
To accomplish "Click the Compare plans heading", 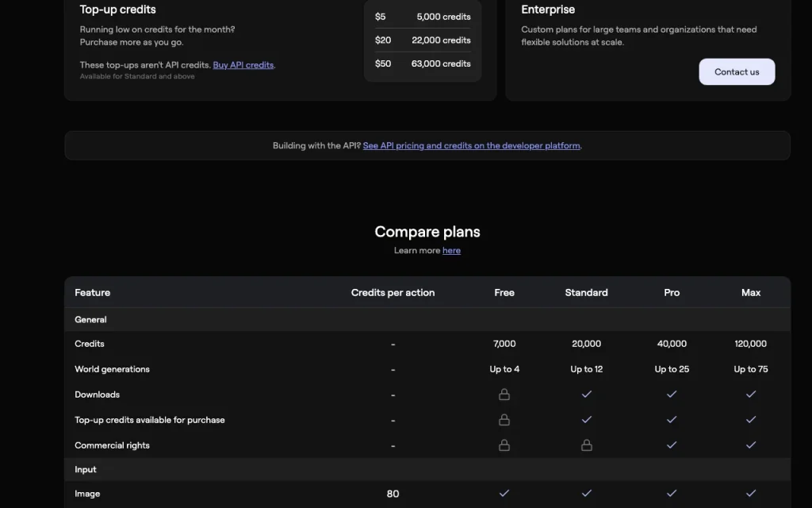I will pyautogui.click(x=427, y=232).
